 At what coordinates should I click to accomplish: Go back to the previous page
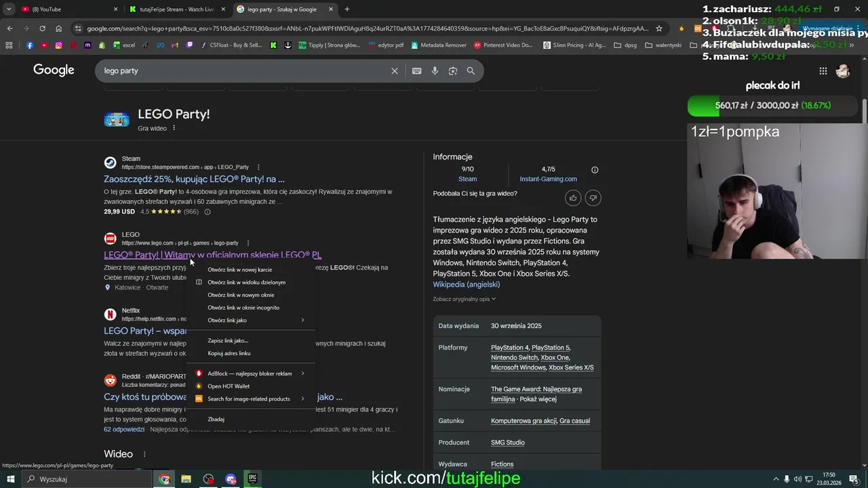[x=9, y=28]
